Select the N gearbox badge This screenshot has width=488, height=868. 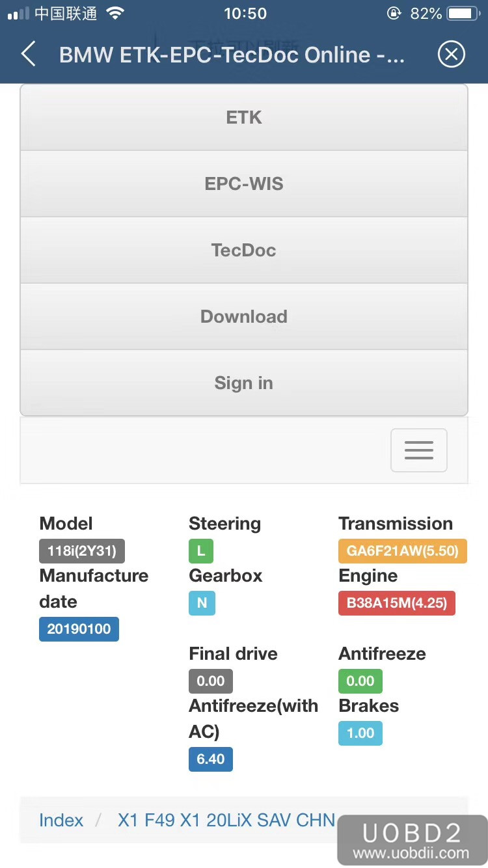(x=202, y=603)
